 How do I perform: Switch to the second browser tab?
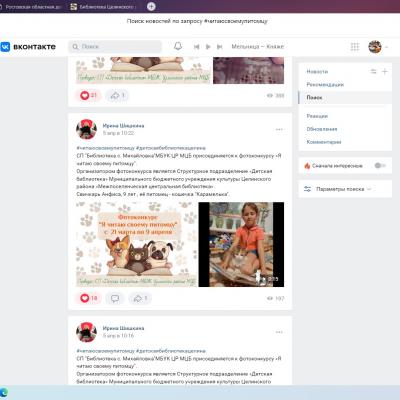point(103,7)
